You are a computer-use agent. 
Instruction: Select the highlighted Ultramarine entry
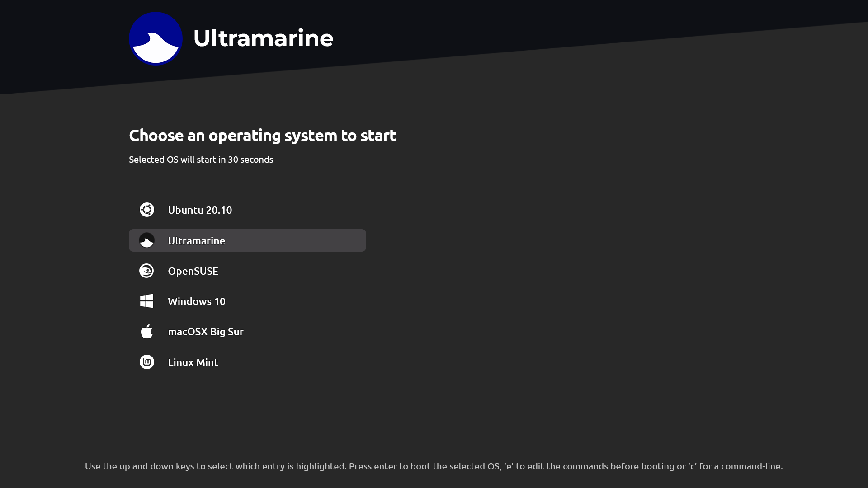[247, 240]
